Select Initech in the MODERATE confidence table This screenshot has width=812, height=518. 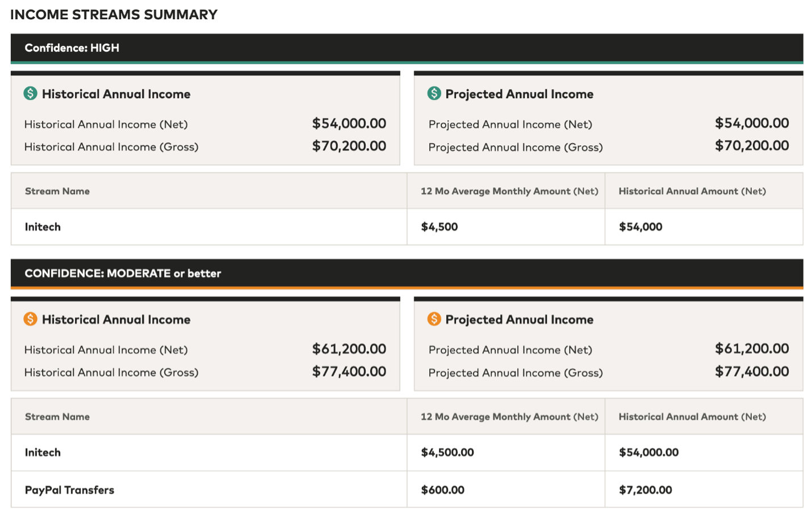click(43, 452)
